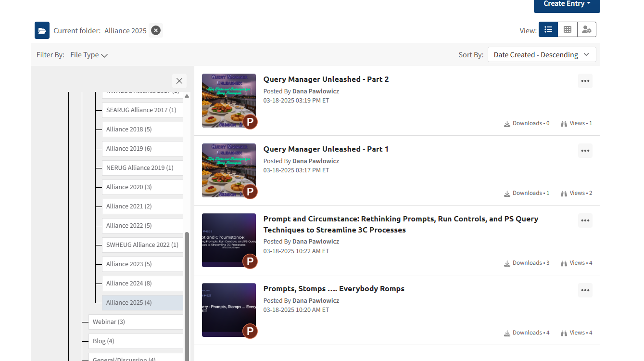644x361 pixels.
Task: Select the SEARUG Alliance 2017 folder
Action: point(142,110)
